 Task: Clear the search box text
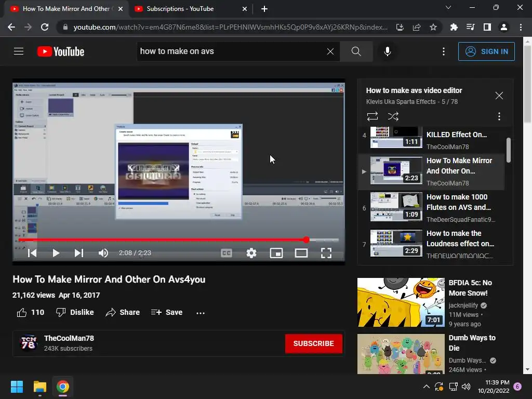point(330,51)
